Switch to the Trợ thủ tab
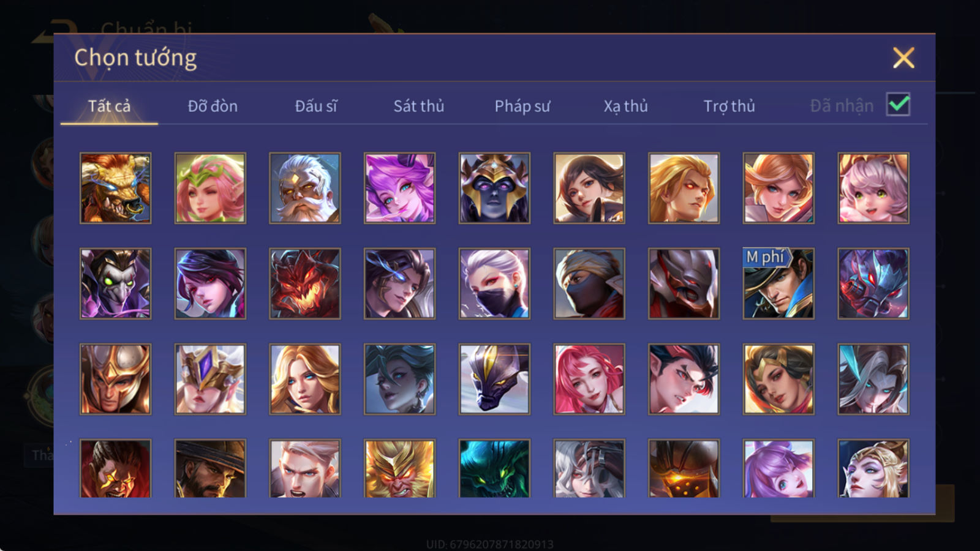 point(729,106)
